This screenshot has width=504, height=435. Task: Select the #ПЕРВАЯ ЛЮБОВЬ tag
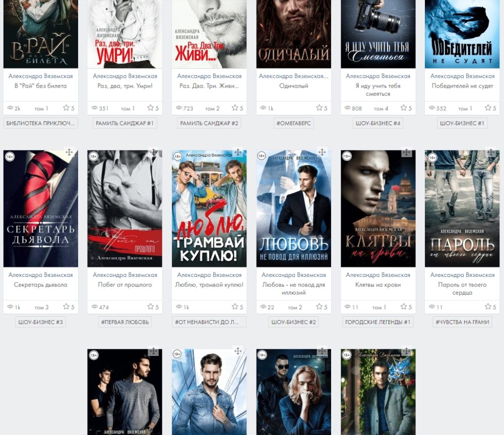(x=124, y=322)
